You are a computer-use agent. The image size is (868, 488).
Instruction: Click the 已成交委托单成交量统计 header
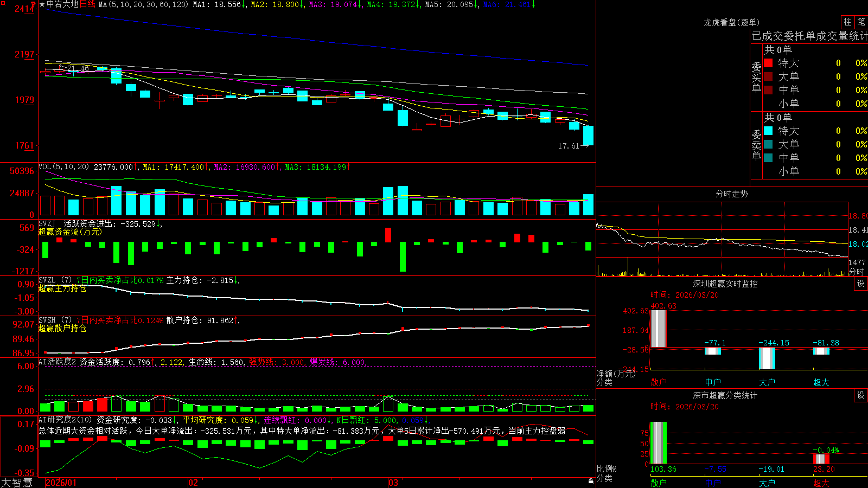click(x=809, y=36)
